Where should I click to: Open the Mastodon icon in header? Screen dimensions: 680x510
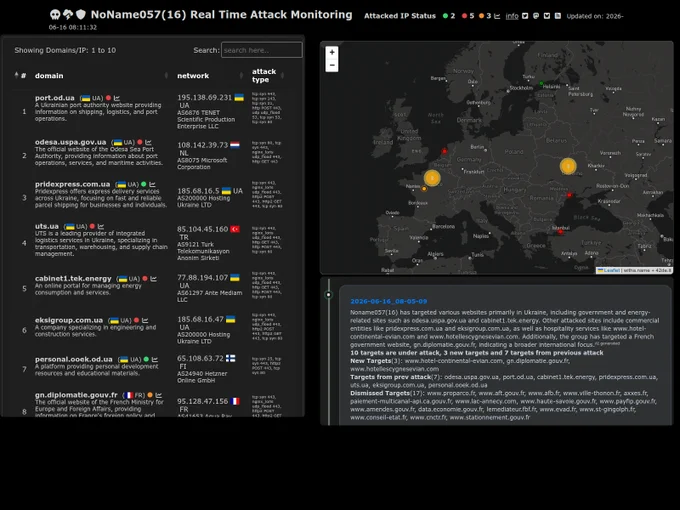(x=536, y=16)
